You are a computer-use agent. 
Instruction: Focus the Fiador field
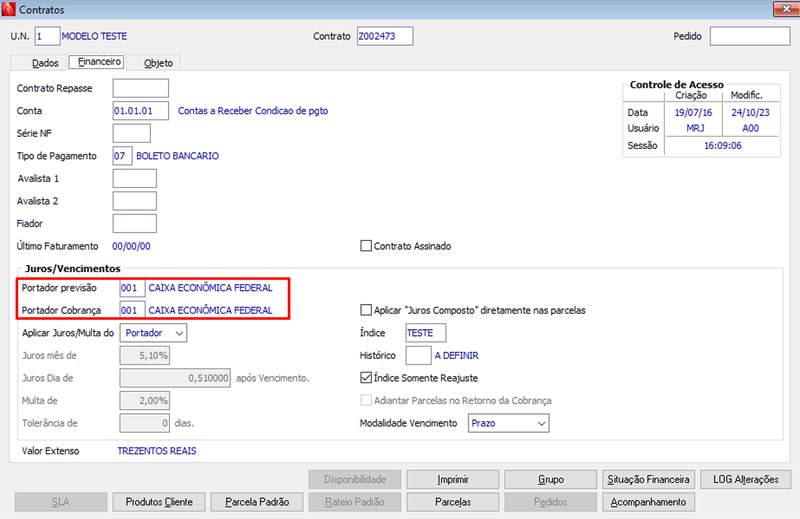tap(134, 223)
